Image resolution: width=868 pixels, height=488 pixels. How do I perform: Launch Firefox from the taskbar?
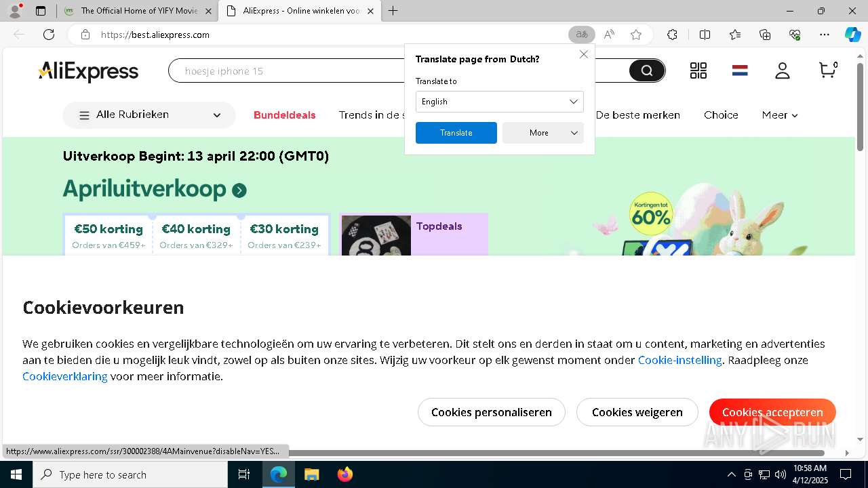(x=345, y=474)
